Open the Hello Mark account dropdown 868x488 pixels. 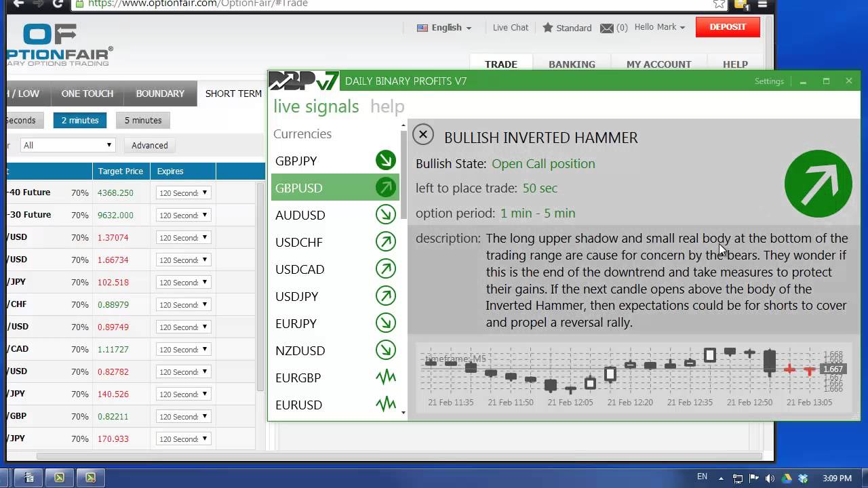point(660,27)
